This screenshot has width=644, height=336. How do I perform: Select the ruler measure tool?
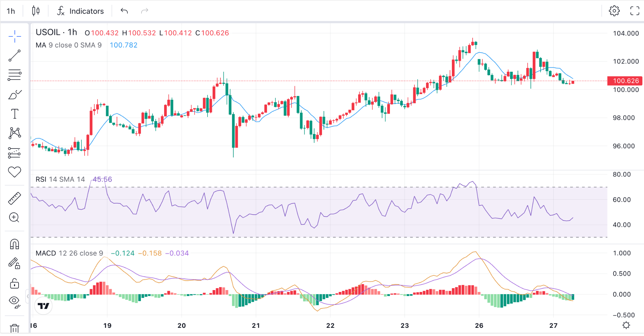point(14,199)
